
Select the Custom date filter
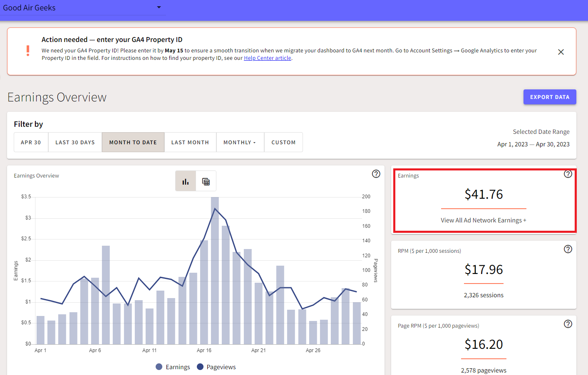tap(283, 142)
